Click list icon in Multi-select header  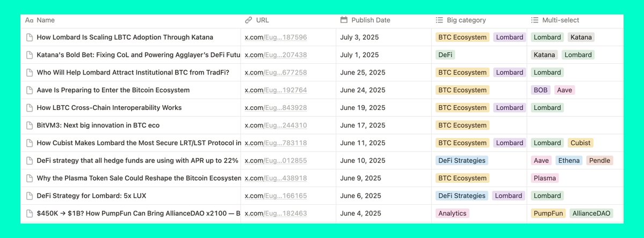534,20
